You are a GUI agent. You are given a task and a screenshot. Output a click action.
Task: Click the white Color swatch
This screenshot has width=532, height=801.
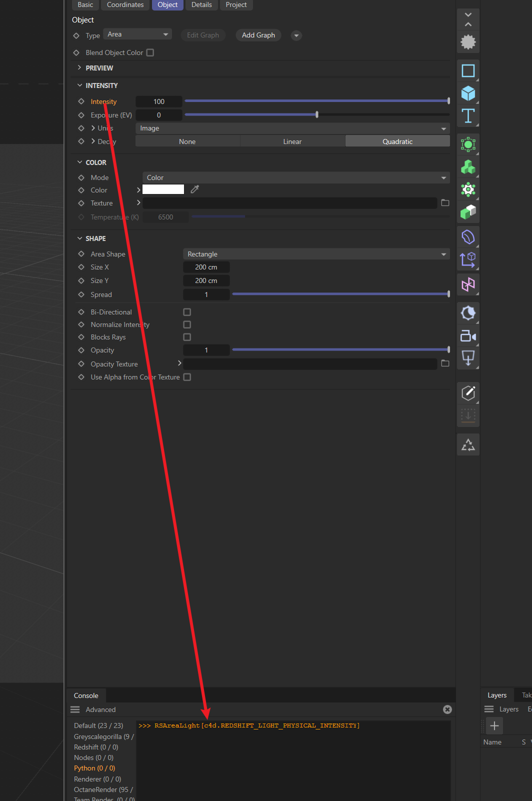click(x=163, y=189)
